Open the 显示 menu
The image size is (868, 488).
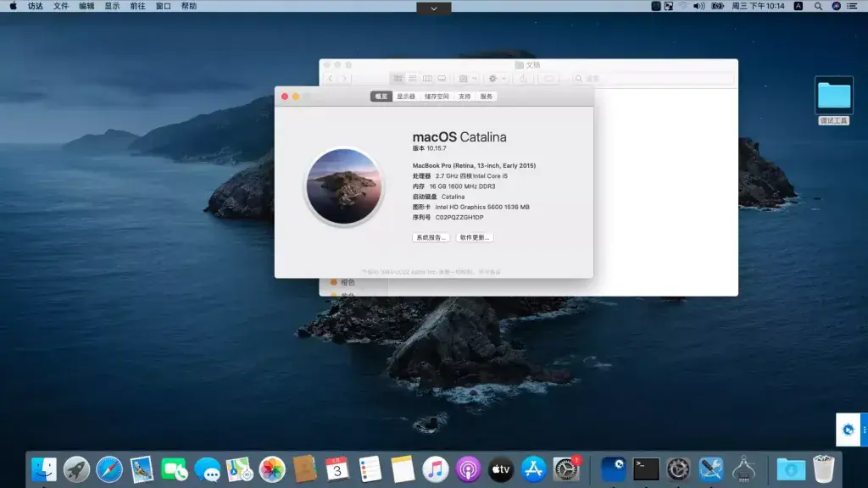tap(113, 6)
